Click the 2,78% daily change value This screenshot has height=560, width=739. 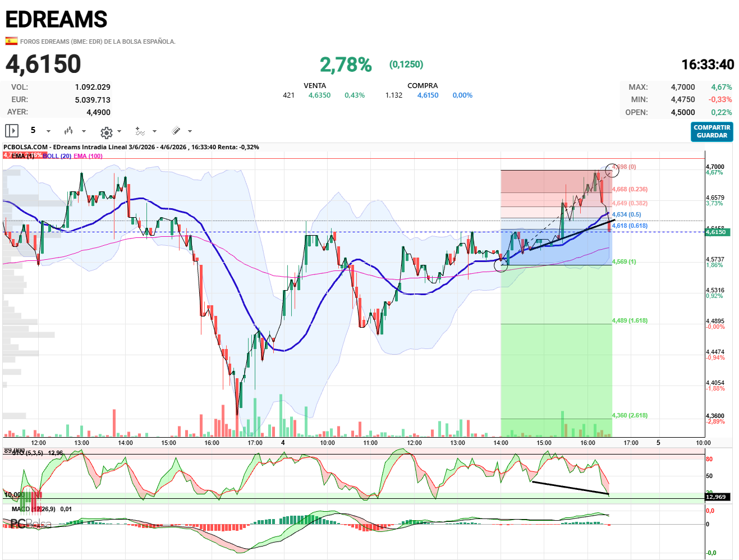(x=346, y=65)
